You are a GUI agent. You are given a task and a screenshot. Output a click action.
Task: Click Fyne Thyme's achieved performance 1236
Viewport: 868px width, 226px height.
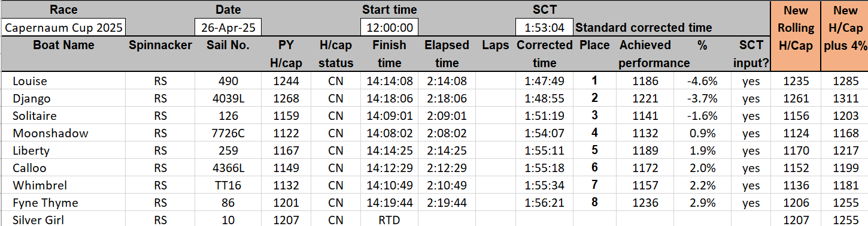(x=647, y=203)
